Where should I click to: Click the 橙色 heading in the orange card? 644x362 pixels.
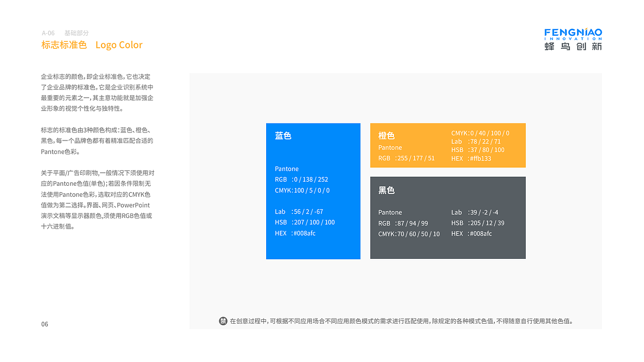pyautogui.click(x=386, y=135)
